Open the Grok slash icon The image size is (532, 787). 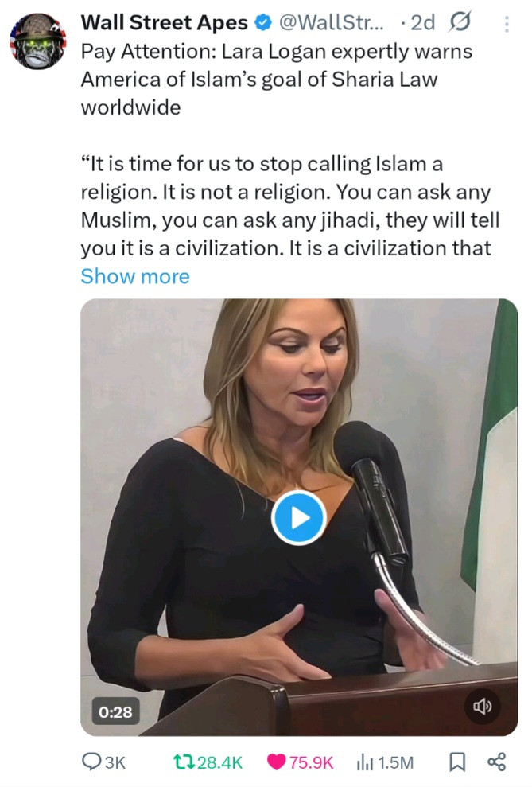[460, 22]
